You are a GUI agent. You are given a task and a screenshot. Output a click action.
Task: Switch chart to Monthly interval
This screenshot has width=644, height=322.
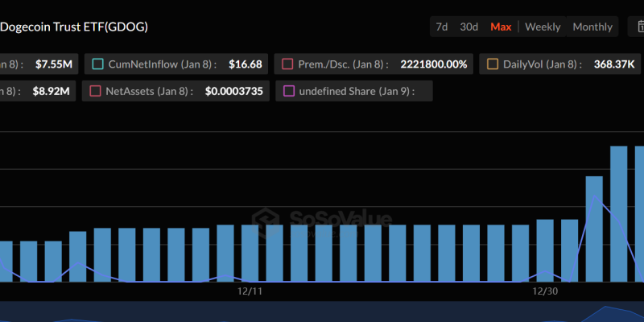pos(592,27)
